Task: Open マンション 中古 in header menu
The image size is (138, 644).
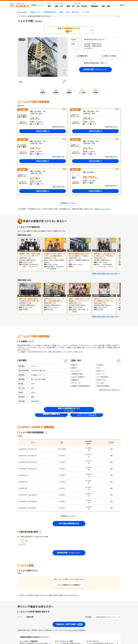Action: click(x=61, y=6)
